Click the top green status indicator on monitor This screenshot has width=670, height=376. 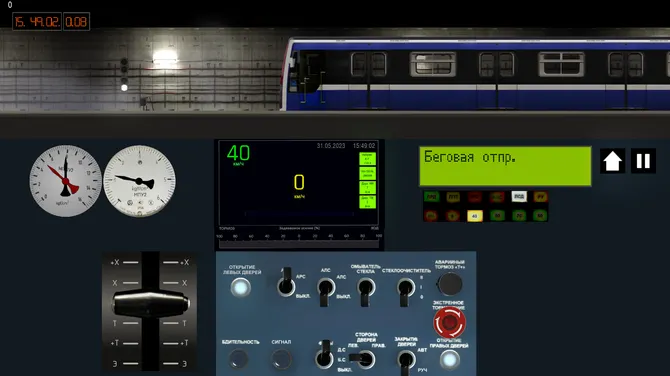point(367,159)
